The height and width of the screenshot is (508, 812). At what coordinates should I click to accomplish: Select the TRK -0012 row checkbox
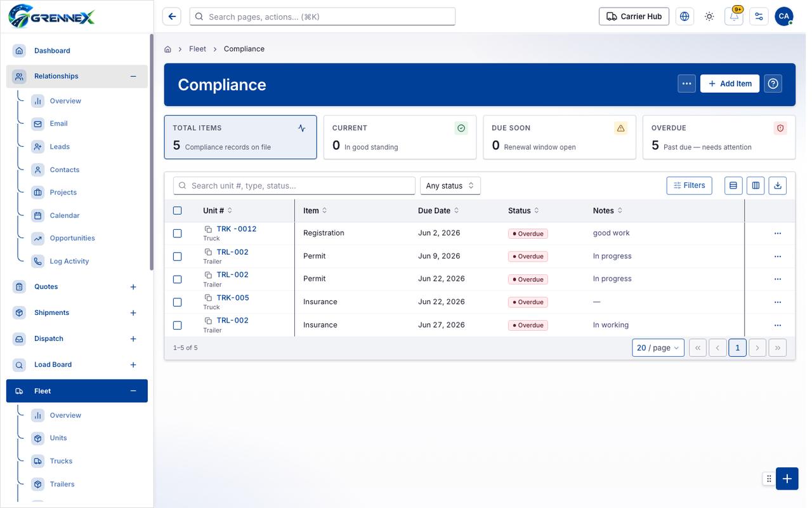[178, 234]
